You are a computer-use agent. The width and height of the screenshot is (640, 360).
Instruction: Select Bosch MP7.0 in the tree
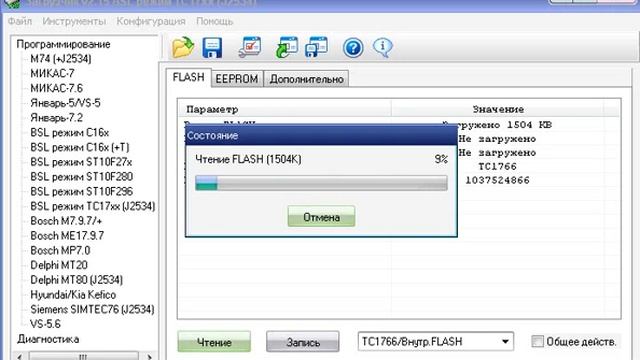pos(60,250)
